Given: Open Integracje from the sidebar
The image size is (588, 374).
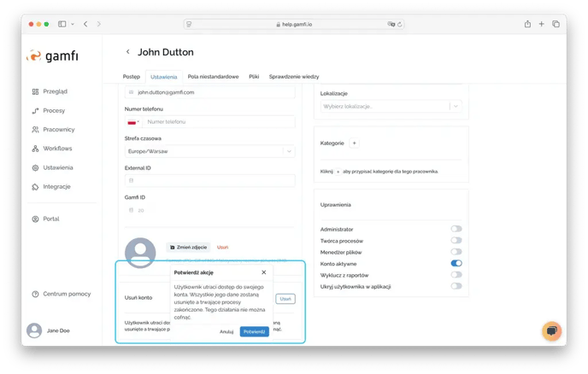Looking at the screenshot, I should tap(56, 186).
